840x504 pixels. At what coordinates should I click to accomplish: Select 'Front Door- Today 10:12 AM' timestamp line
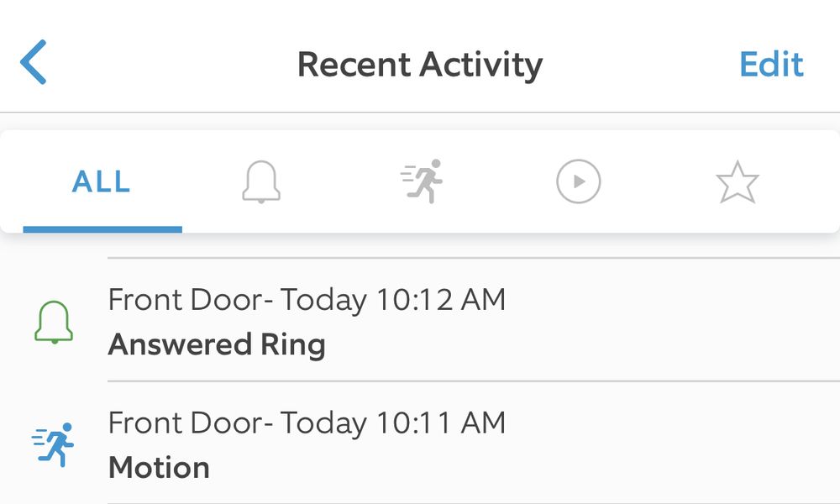[307, 299]
